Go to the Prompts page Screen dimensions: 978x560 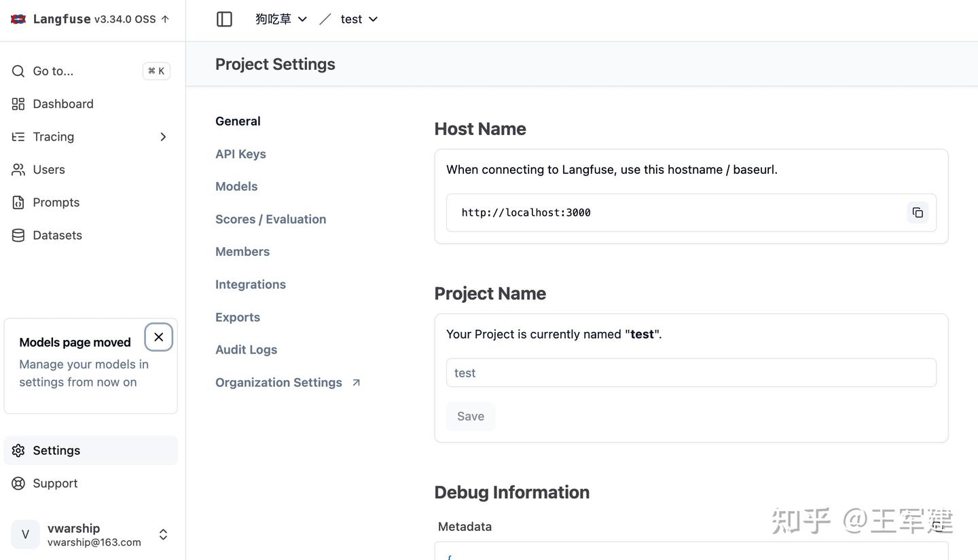click(56, 202)
